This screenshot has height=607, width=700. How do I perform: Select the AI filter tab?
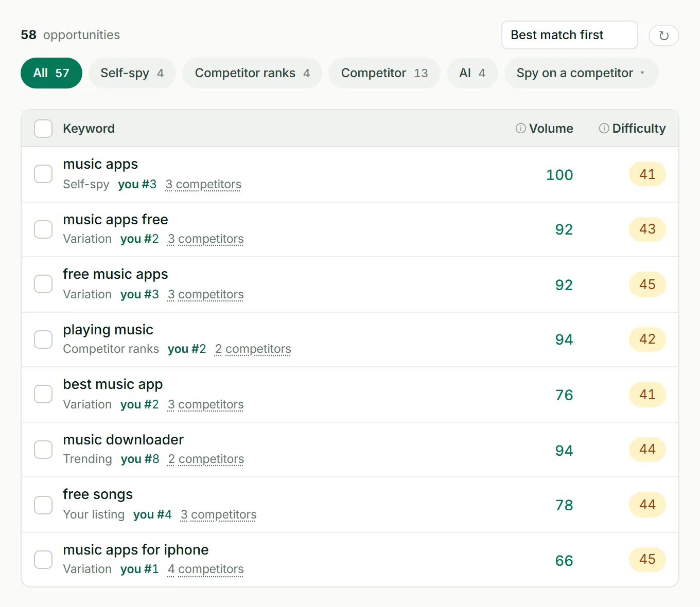point(472,73)
